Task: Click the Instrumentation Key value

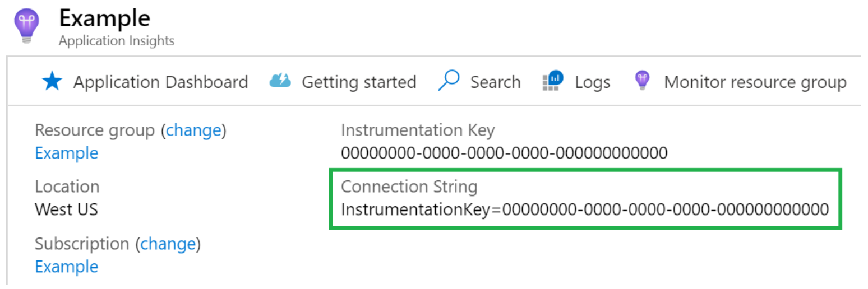Action: tap(504, 153)
